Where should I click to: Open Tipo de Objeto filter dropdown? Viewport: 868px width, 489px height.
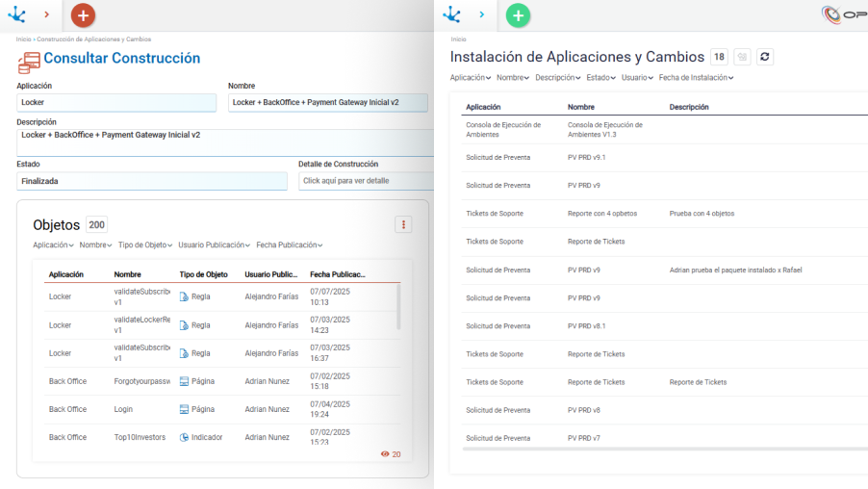145,244
